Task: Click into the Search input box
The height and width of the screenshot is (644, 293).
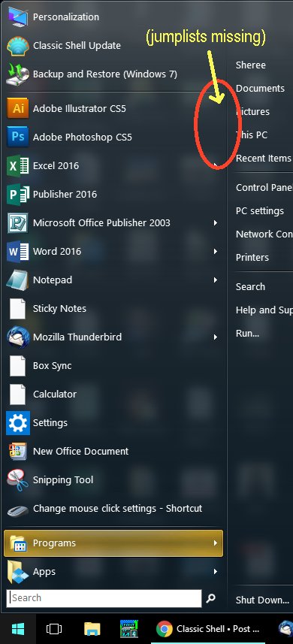Action: click(x=104, y=598)
